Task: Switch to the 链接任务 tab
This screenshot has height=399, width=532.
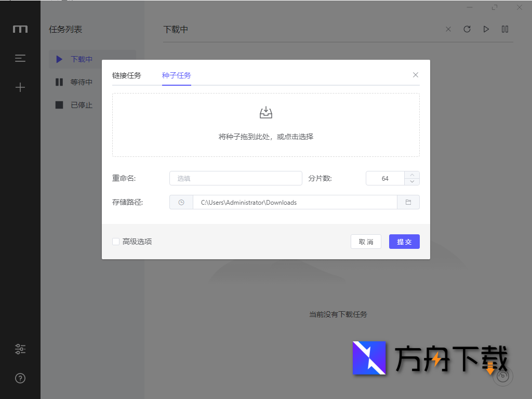Action: click(x=126, y=75)
